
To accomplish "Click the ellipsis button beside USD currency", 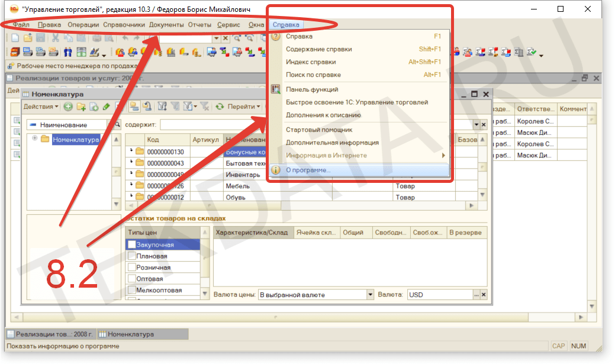I will pos(476,295).
